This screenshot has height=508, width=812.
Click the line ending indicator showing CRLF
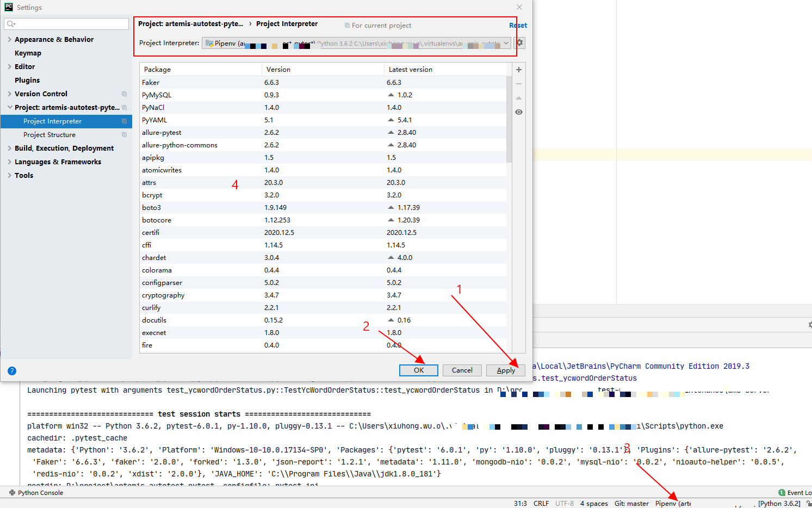(x=541, y=504)
